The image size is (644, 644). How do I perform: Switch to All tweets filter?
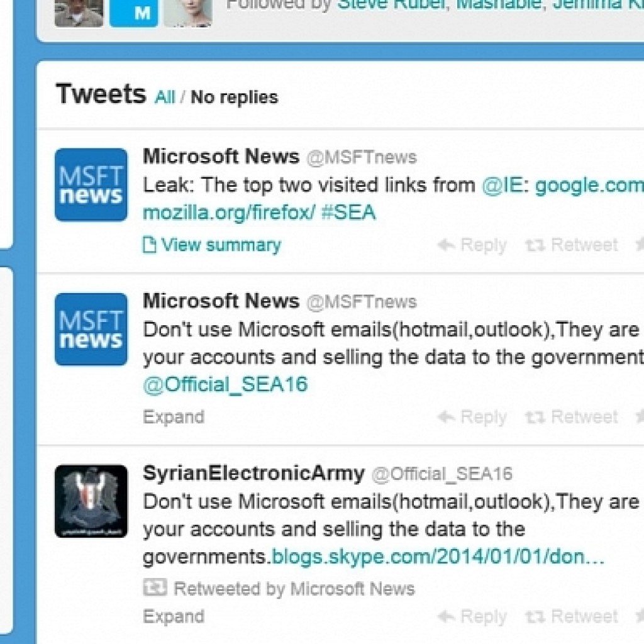(165, 97)
